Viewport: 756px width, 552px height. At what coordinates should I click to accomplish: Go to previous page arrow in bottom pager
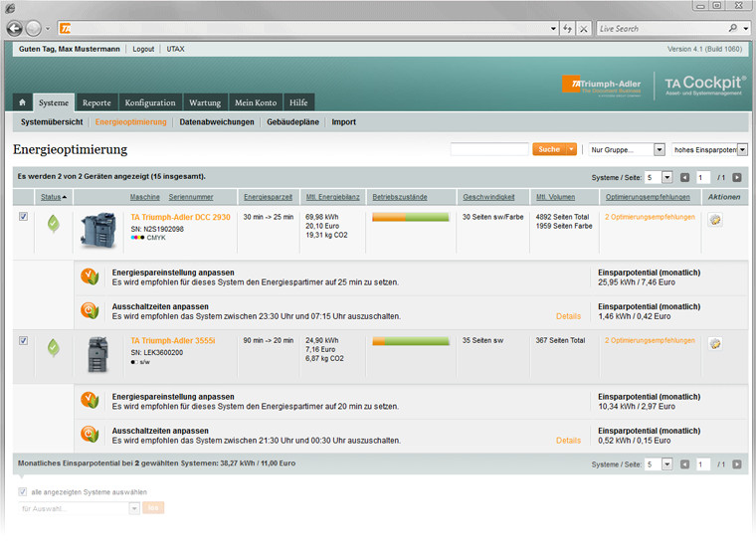(684, 464)
